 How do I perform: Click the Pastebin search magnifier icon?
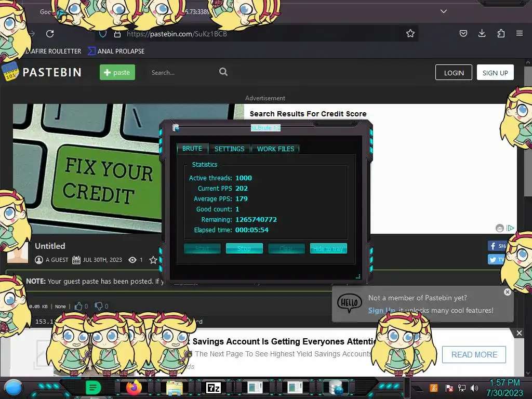223,72
